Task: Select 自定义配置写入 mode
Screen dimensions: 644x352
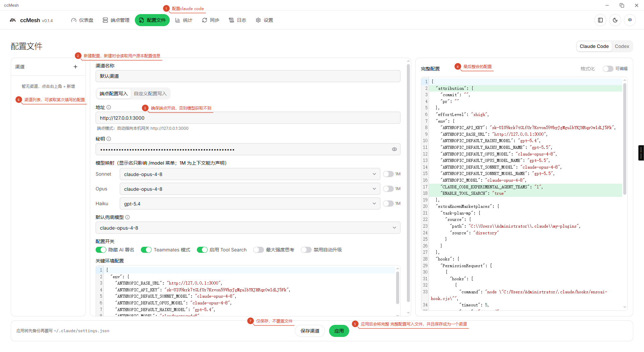Action: click(150, 94)
